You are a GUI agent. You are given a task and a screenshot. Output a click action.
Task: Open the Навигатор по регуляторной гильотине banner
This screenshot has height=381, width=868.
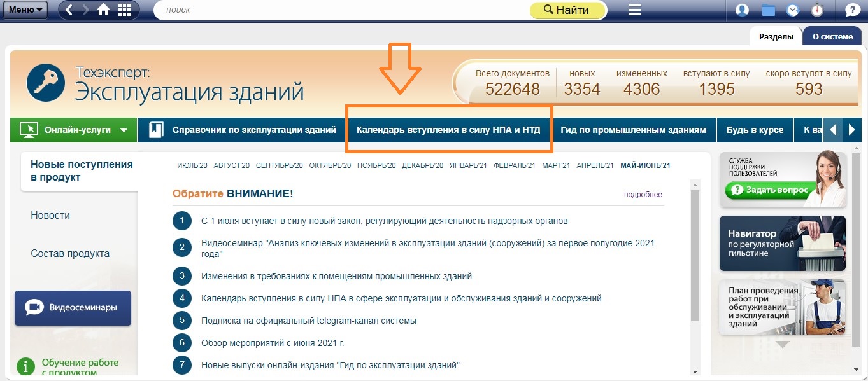[x=783, y=243]
